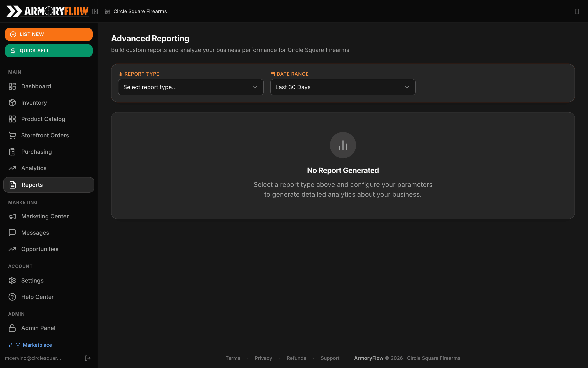This screenshot has width=588, height=368.
Task: Click the Purchasing clipboard icon
Action: pos(12,152)
